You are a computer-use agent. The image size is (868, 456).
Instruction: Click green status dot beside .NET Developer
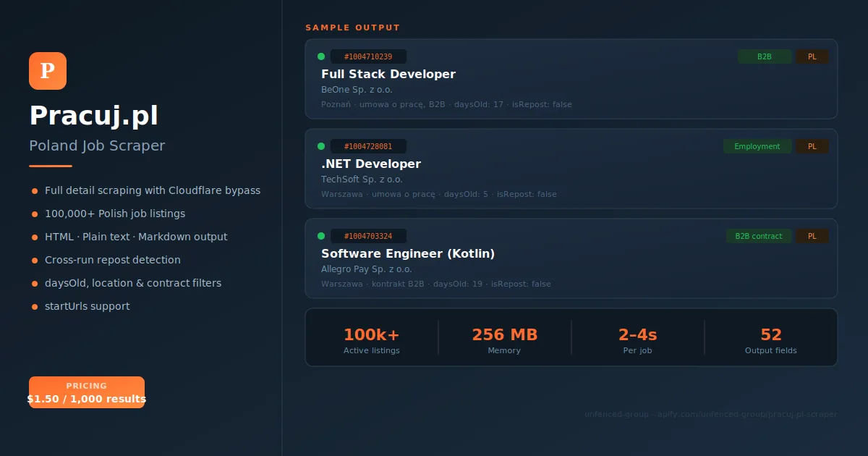pos(321,146)
